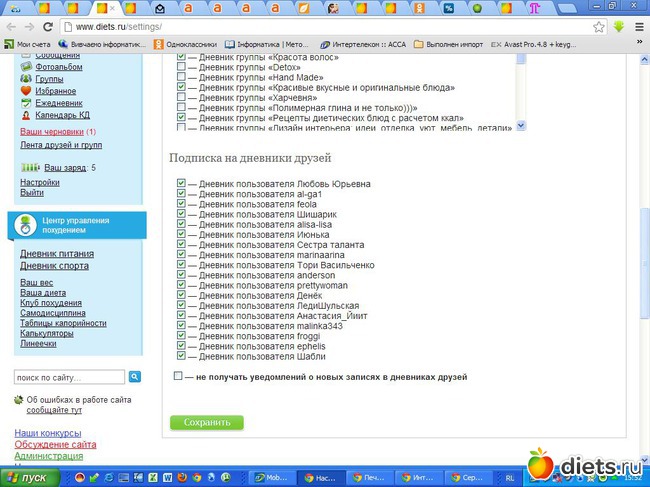Open the Мои счета bookmark

click(31, 44)
